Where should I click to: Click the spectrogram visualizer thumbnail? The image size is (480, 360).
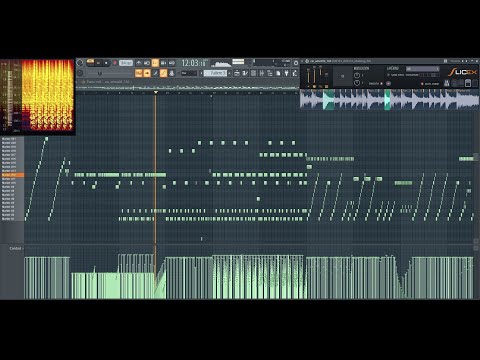(x=37, y=96)
